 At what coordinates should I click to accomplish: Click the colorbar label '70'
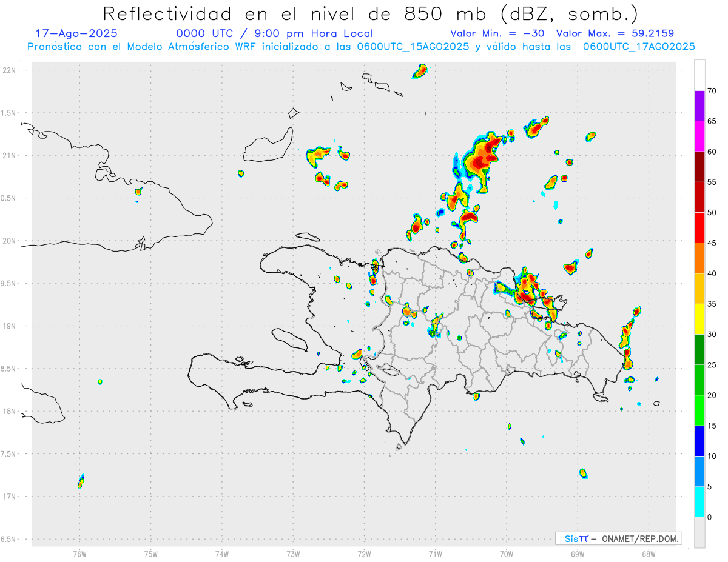pyautogui.click(x=712, y=91)
